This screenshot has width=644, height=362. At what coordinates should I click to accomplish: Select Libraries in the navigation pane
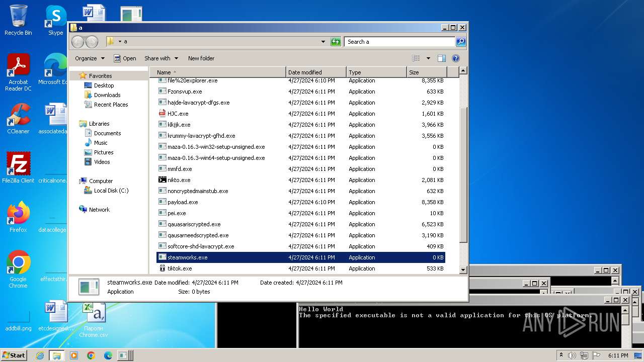tap(99, 124)
